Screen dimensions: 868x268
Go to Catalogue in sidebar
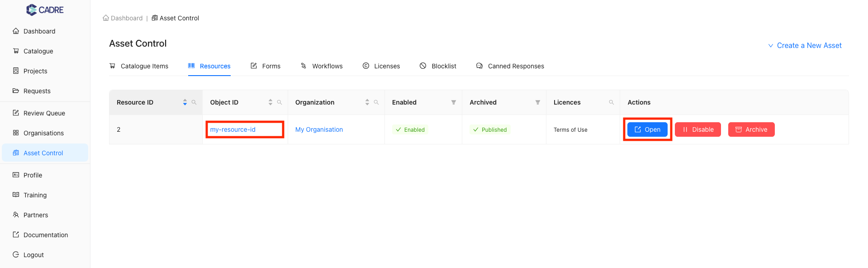click(45, 51)
